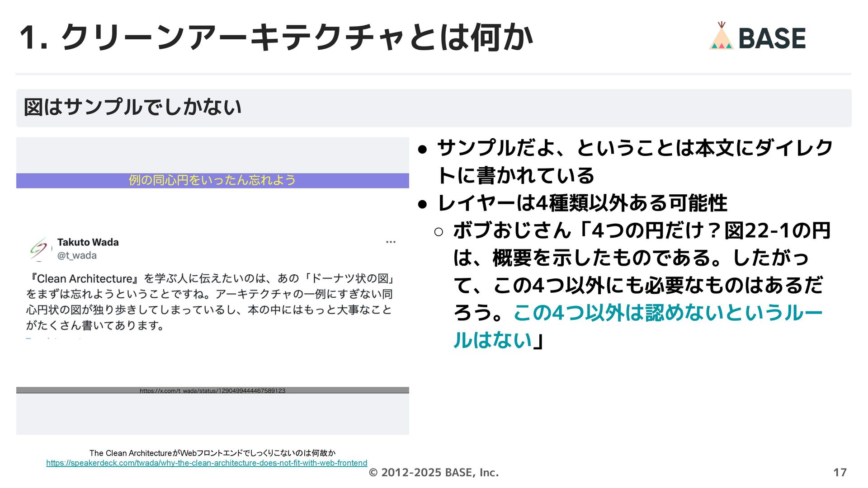Viewport: 868px width, 488px height.
Task: Click the Takuto Wada display name
Action: (x=88, y=242)
